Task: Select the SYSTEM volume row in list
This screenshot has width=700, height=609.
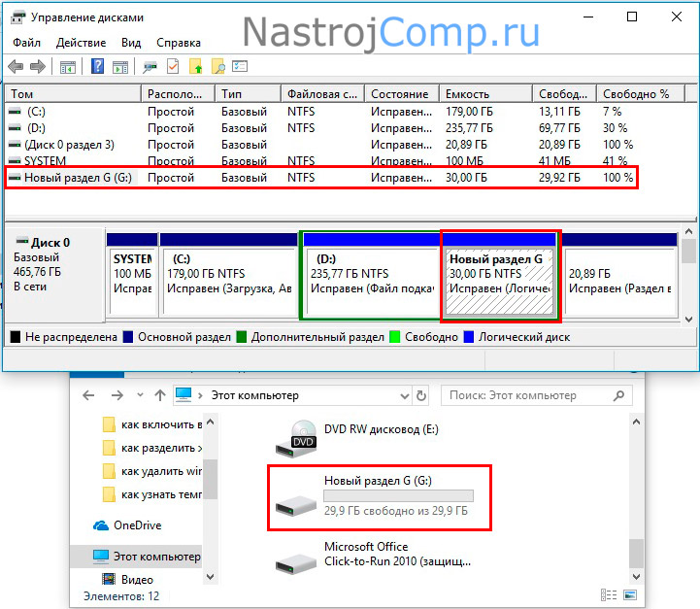Action: [x=321, y=160]
